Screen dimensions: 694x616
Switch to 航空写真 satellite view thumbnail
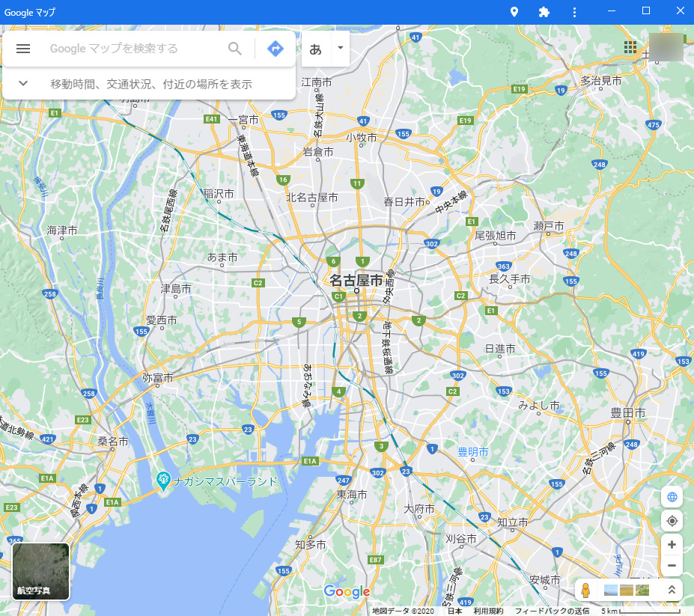tap(40, 571)
